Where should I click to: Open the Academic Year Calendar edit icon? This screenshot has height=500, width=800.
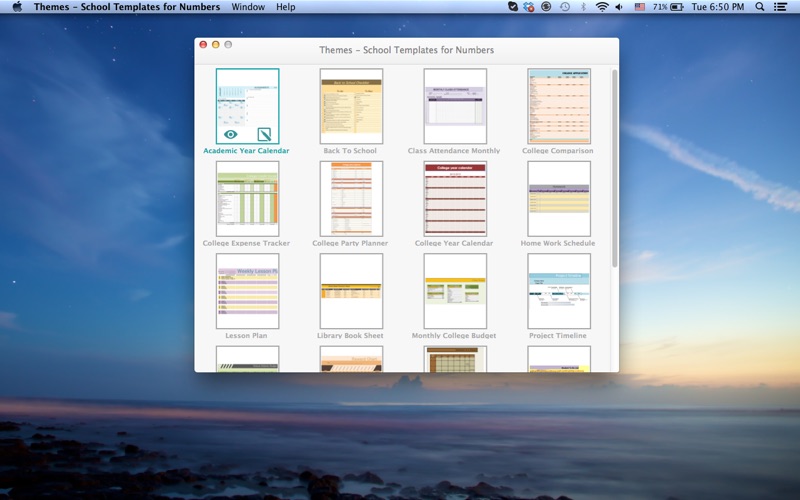(x=264, y=134)
